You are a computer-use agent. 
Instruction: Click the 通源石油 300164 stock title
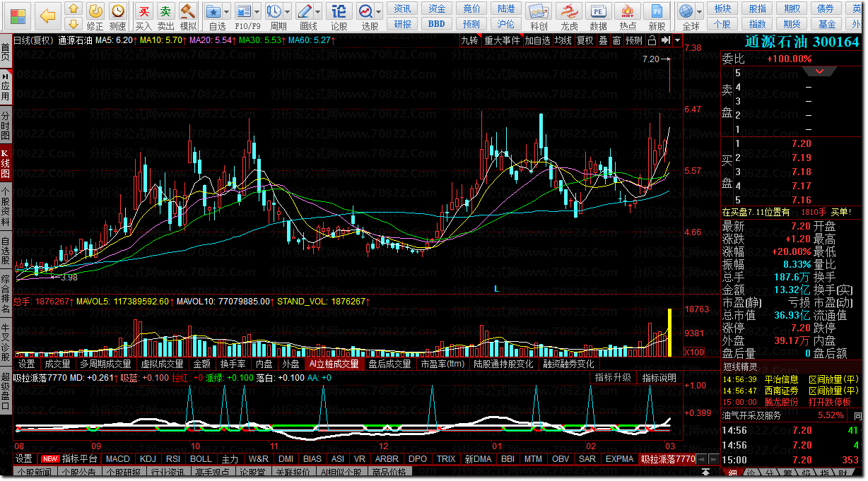[x=802, y=42]
